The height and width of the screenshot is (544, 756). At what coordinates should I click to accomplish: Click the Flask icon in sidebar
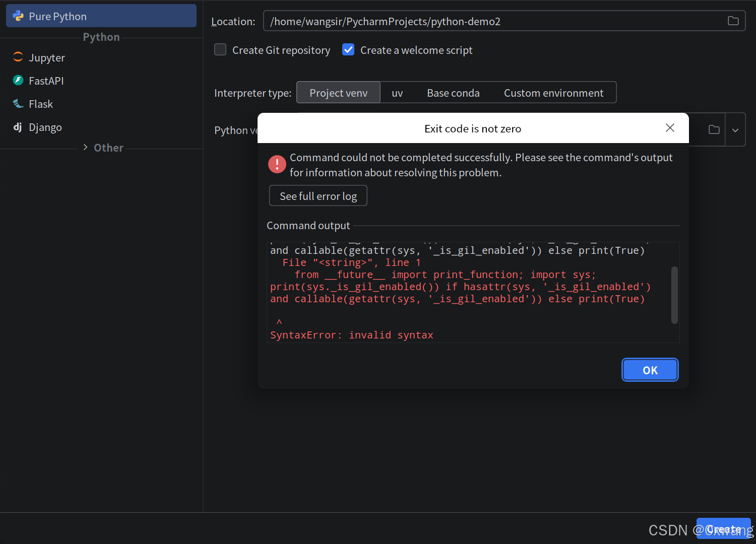click(18, 103)
